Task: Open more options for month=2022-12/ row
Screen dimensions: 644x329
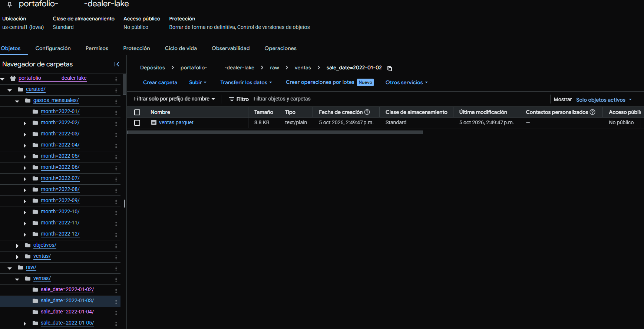Action: [116, 235]
